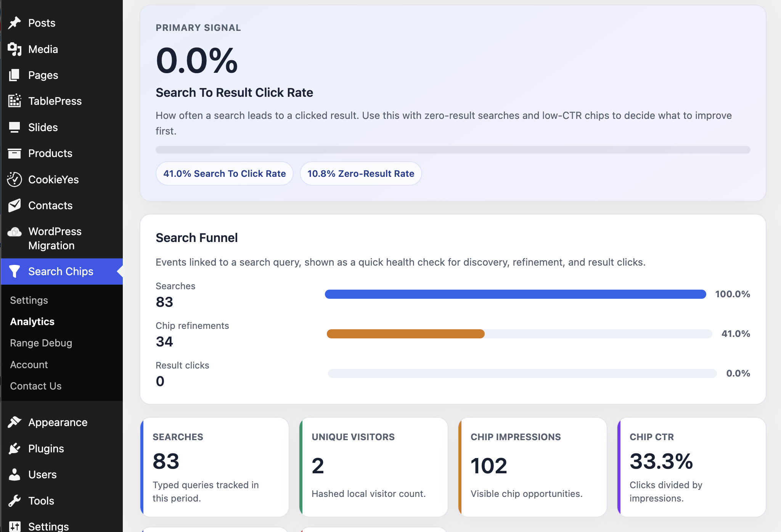Click the '100.0%' funnel percentage
This screenshot has width=781, height=532.
click(733, 294)
